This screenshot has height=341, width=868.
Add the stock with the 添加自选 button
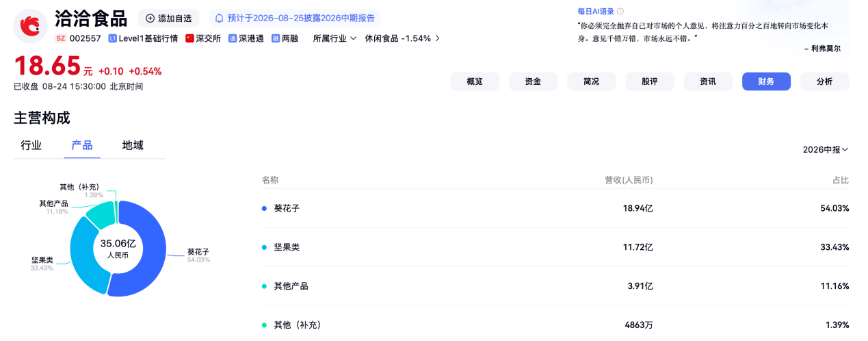click(x=169, y=18)
